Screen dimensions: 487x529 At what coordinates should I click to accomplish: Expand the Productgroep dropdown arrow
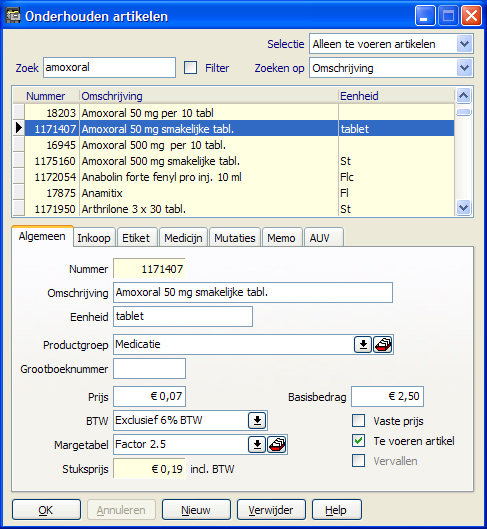(x=363, y=344)
